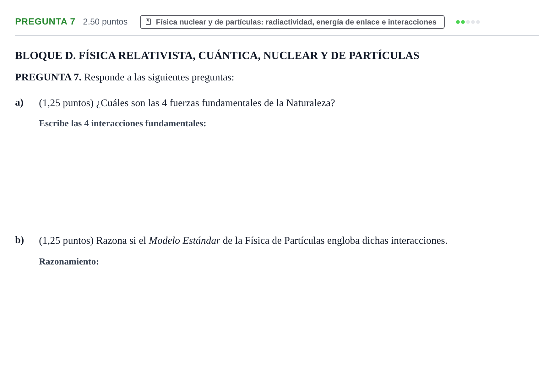Click question a) about 4 fuerzas fundamentales
Screen dimensions: 554x392
click(187, 103)
